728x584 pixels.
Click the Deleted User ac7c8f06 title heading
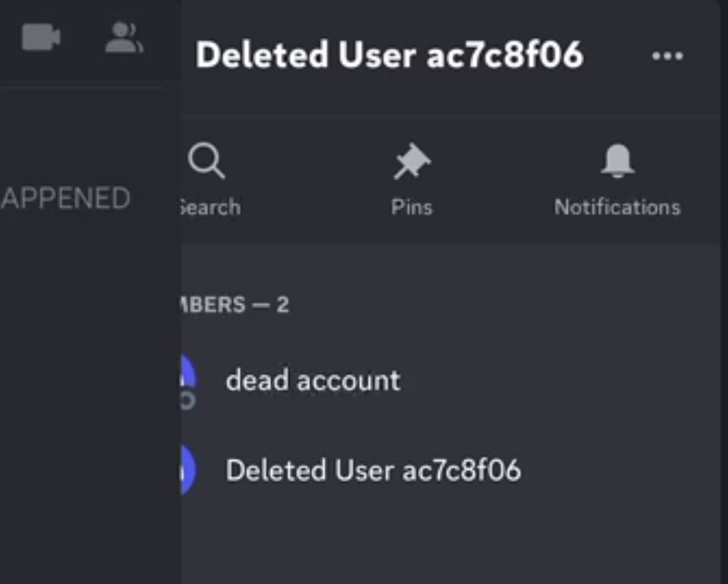[x=389, y=55]
